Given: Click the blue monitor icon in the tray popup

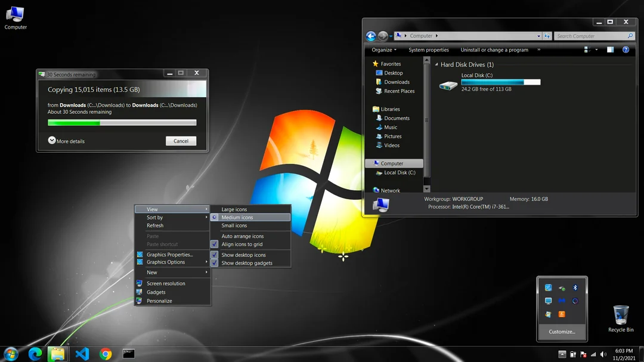Looking at the screenshot, I should [x=549, y=301].
